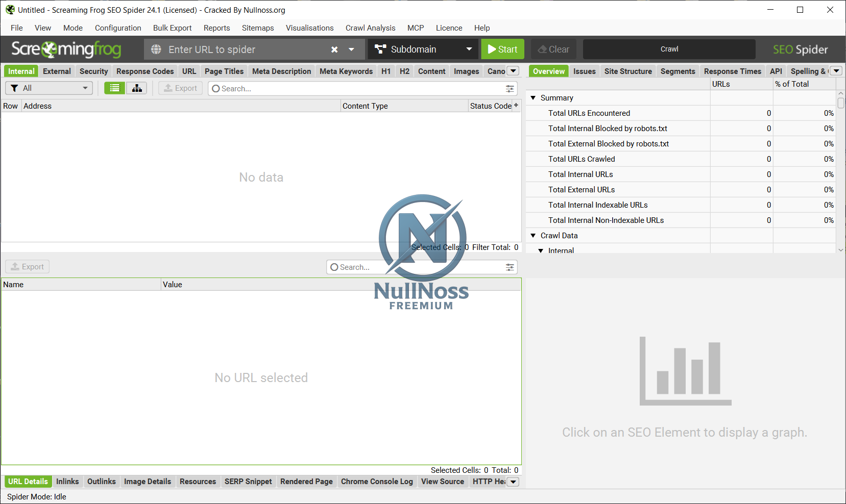Click the Address column header
The height and width of the screenshot is (504, 846).
point(181,106)
